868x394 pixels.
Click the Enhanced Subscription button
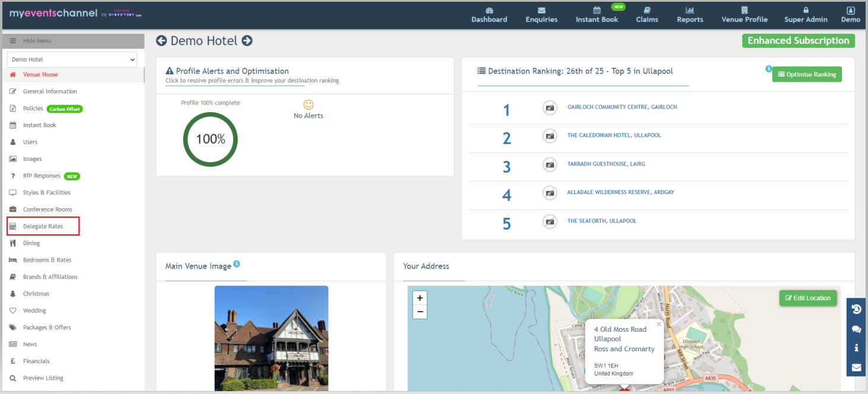pos(798,40)
